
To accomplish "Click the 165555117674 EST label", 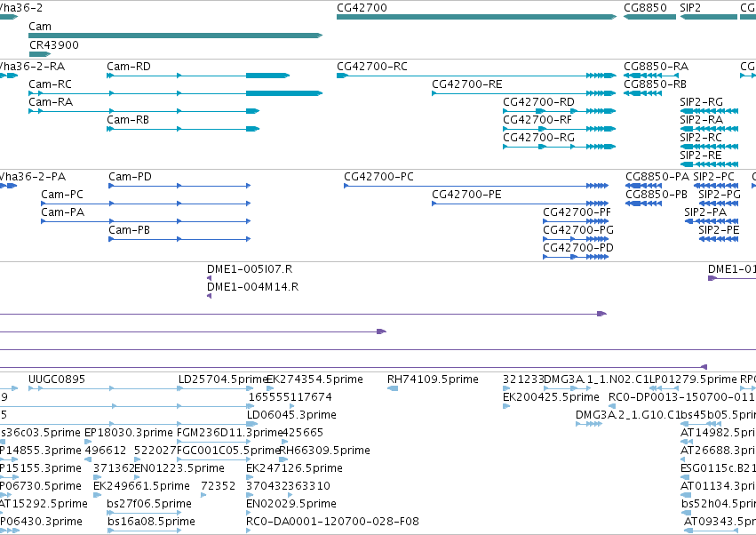I will (290, 397).
